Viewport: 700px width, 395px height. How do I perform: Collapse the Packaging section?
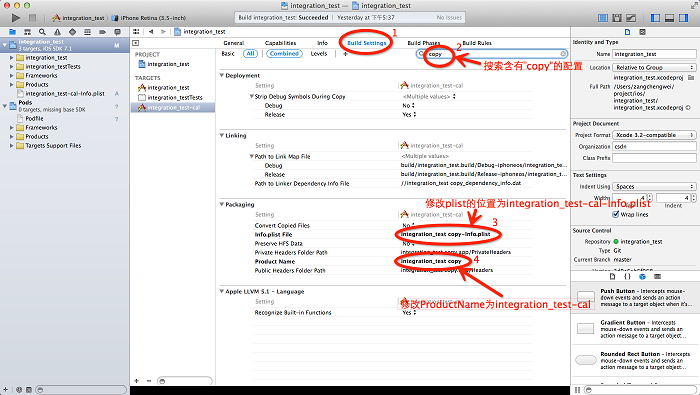pos(222,204)
